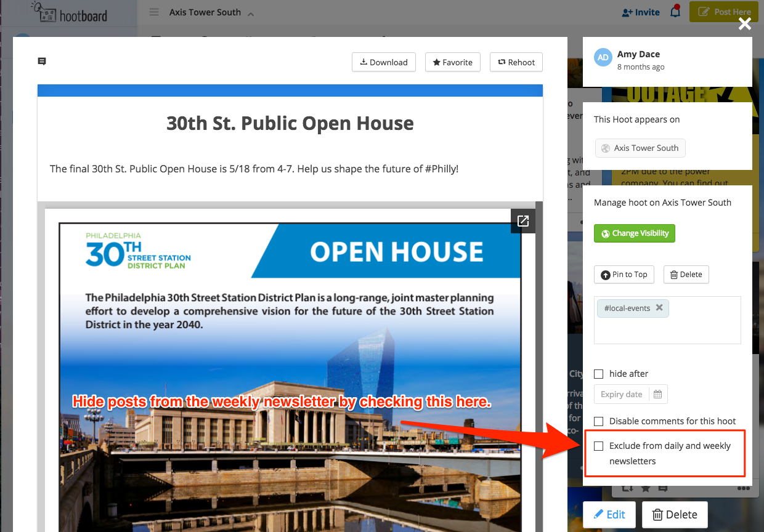Image resolution: width=764 pixels, height=532 pixels.
Task: Click the Change Visibility button
Action: (635, 233)
